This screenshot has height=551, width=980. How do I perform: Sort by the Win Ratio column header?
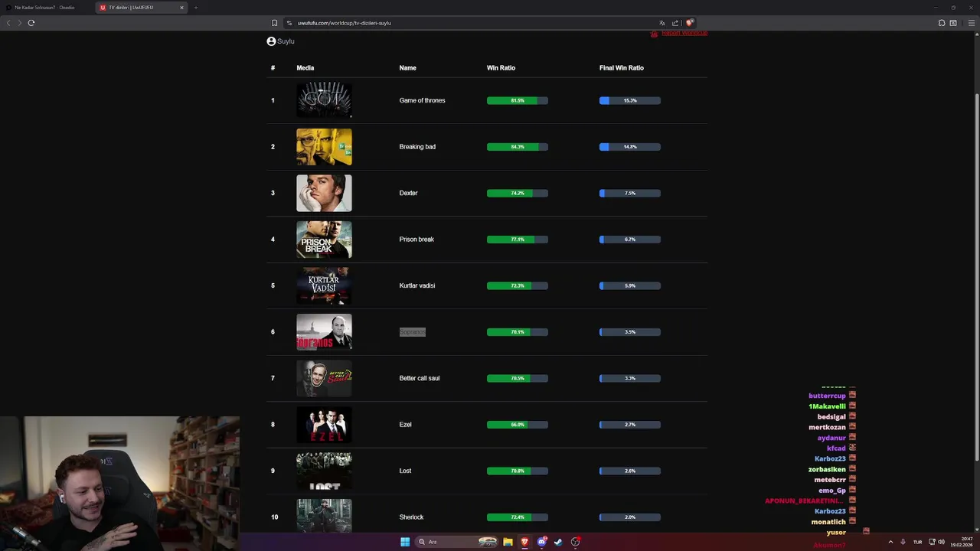501,68
